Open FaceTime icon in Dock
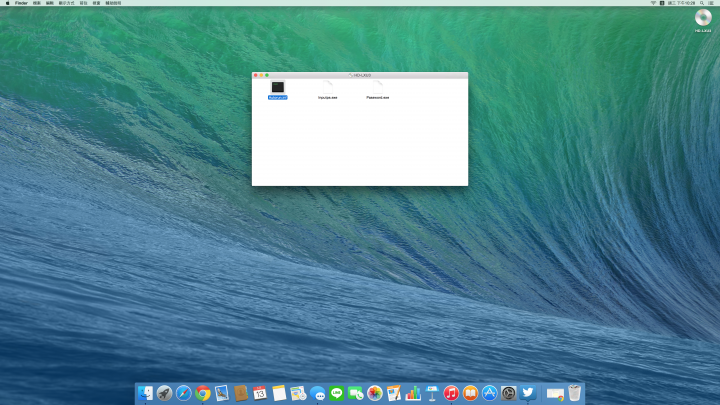The width and height of the screenshot is (720, 405). [x=355, y=393]
